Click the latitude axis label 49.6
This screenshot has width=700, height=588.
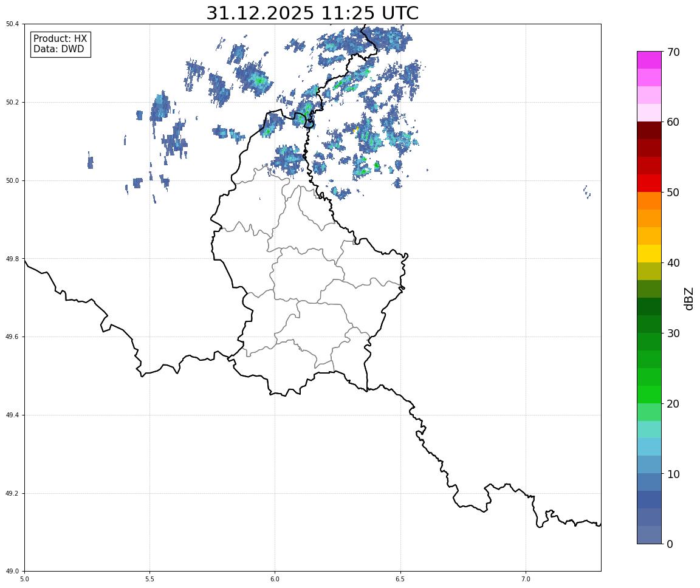tap(12, 337)
